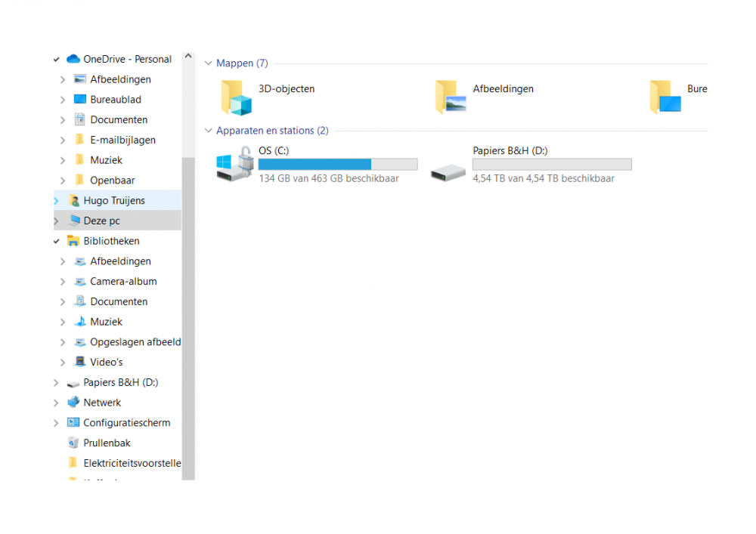
Task: Collapse the Mappen (7) section
Action: pyautogui.click(x=208, y=63)
